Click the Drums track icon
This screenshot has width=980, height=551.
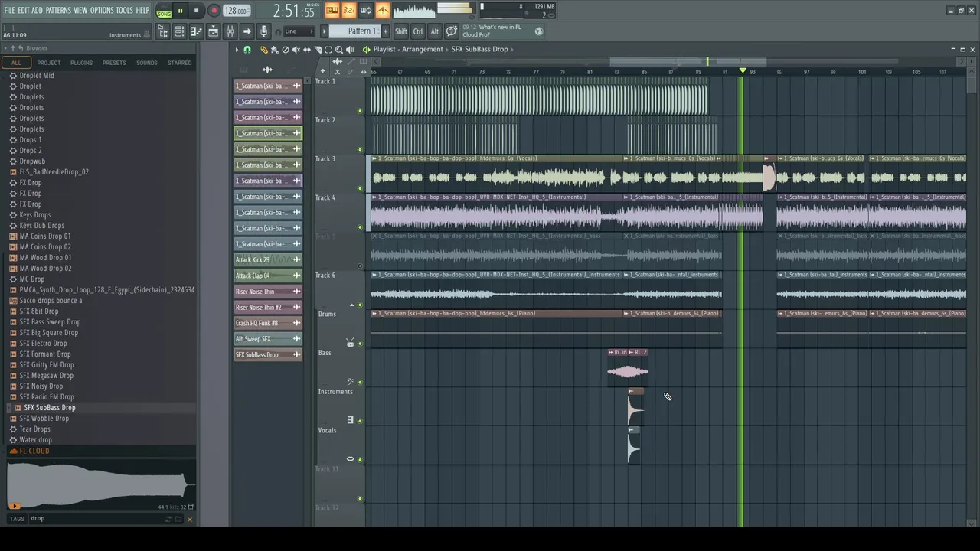350,343
